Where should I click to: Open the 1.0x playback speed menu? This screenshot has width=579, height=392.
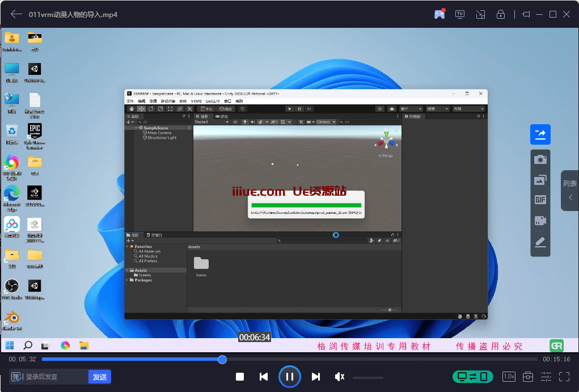(x=509, y=377)
